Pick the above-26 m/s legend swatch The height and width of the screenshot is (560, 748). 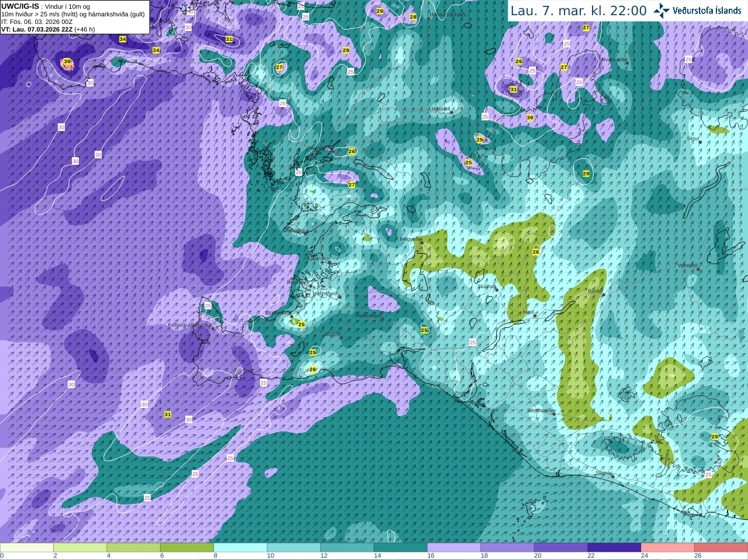721,548
